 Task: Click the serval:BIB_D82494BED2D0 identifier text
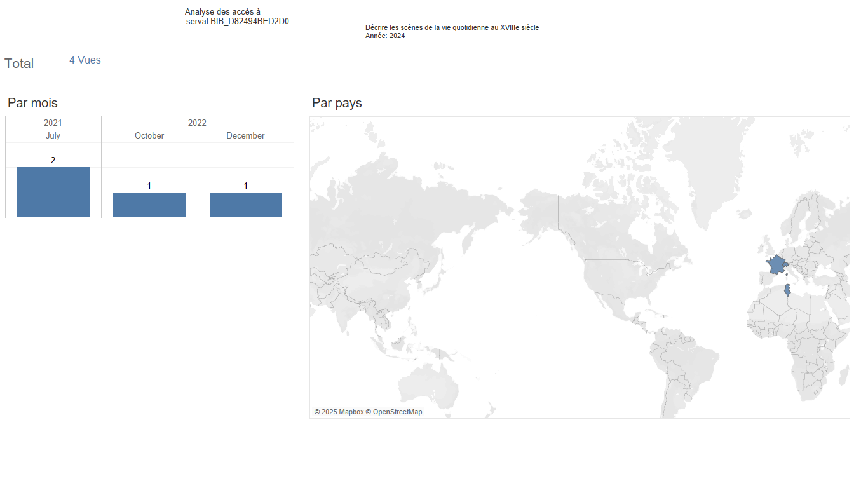click(x=238, y=21)
